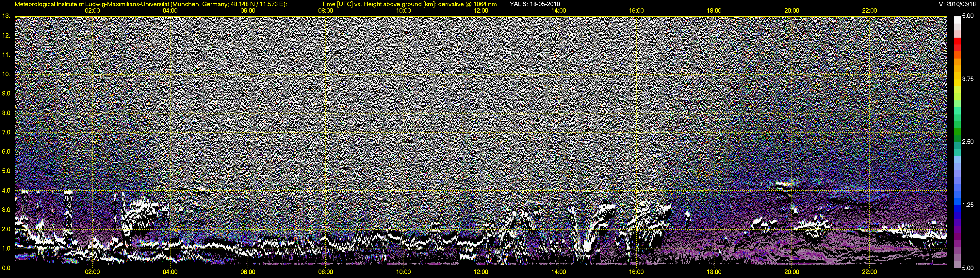The height and width of the screenshot is (278, 980).
Task: Click the 22:00 label on the lower time axis
Action: [x=869, y=272]
